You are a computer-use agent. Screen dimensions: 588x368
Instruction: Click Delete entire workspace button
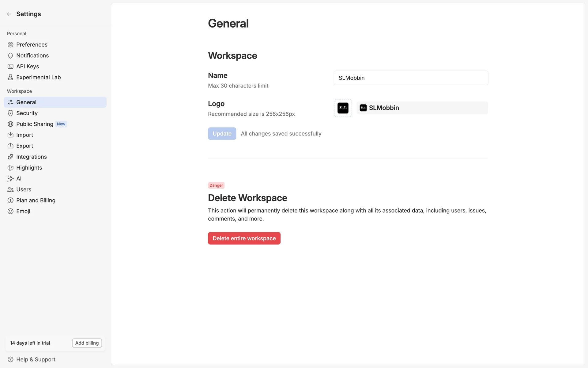pos(244,238)
